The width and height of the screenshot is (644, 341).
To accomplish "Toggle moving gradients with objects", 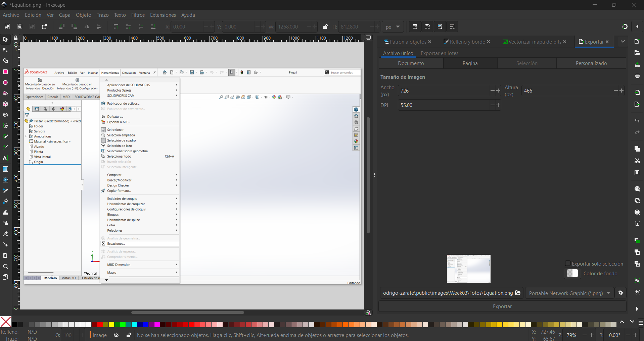I will (x=440, y=26).
